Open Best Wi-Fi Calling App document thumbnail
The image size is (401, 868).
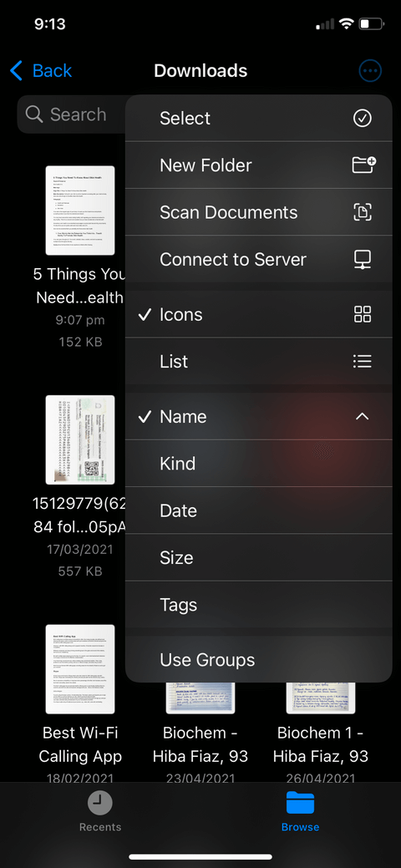coord(80,668)
